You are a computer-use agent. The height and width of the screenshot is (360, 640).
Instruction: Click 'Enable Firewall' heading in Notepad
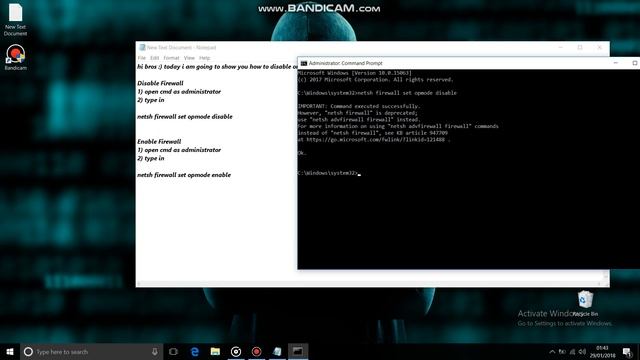coord(159,142)
